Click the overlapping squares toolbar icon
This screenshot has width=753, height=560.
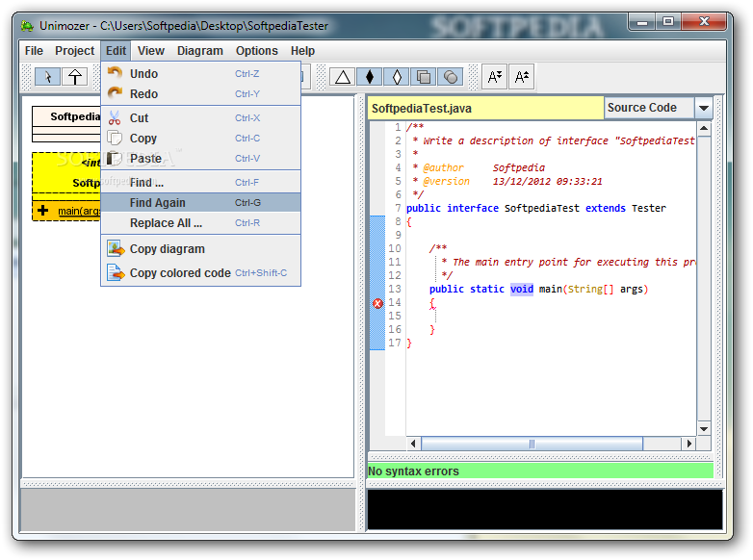pyautogui.click(x=424, y=77)
